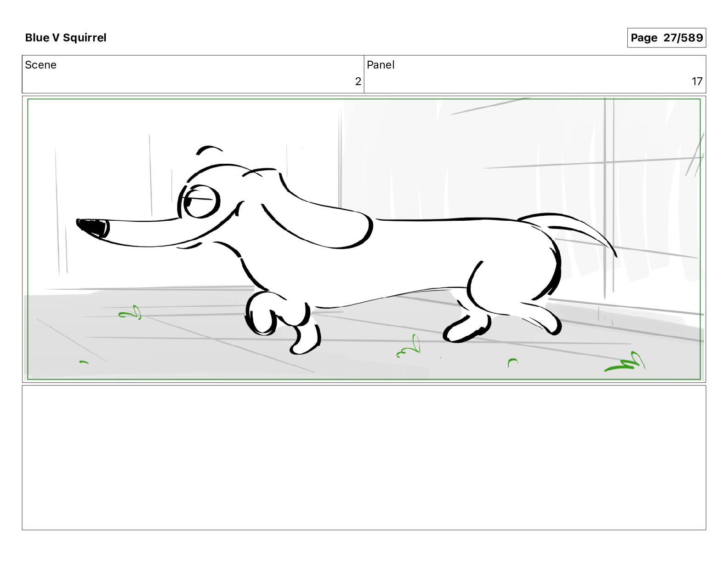Click the 'Blue V Squirrel' title text
728x563 pixels.
pos(66,38)
